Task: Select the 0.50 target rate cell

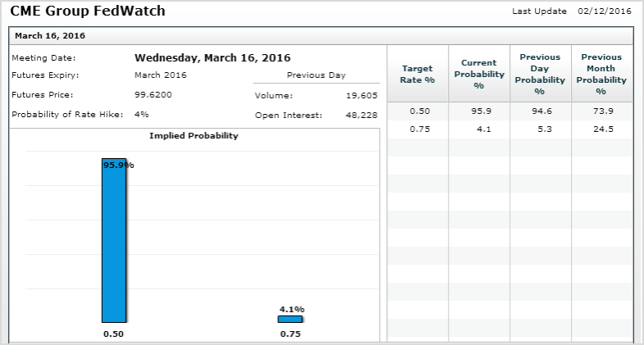Action: pos(420,111)
